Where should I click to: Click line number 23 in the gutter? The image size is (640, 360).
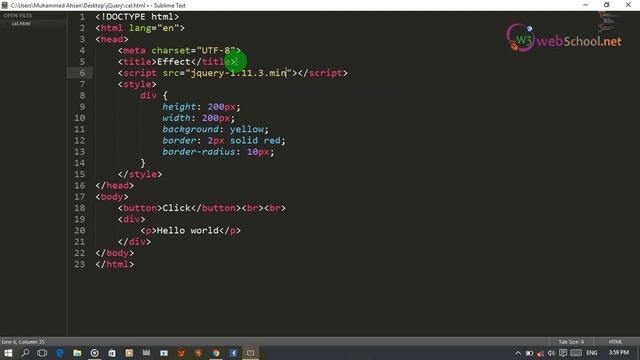(80, 264)
